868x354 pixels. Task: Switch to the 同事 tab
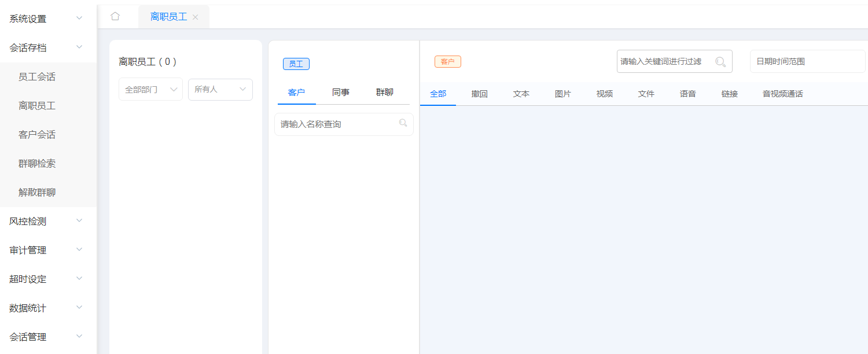click(341, 92)
